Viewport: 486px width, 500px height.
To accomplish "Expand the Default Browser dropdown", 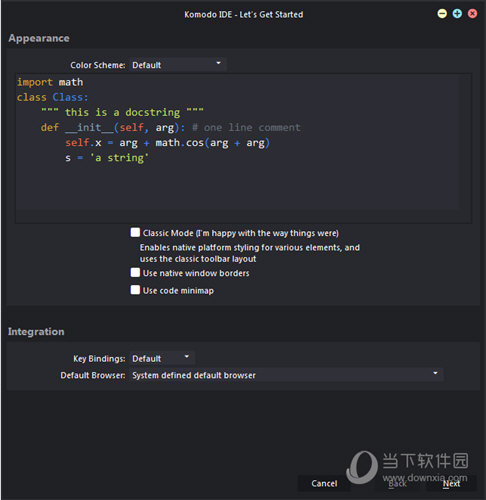I will click(x=286, y=375).
